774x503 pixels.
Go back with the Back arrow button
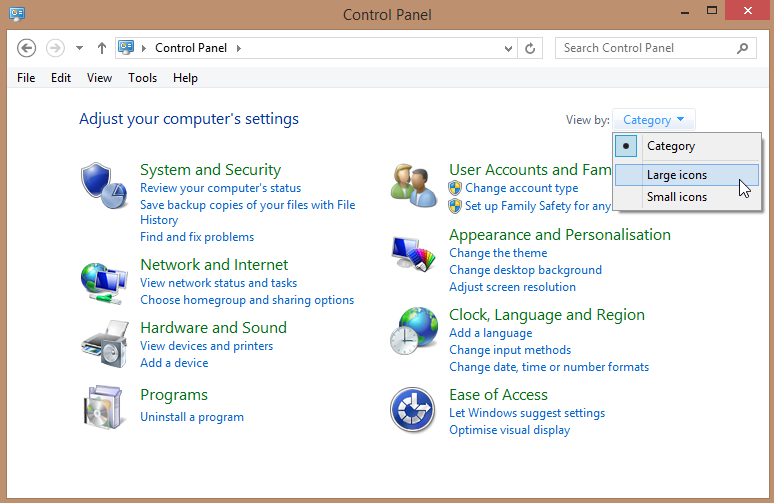pyautogui.click(x=27, y=48)
